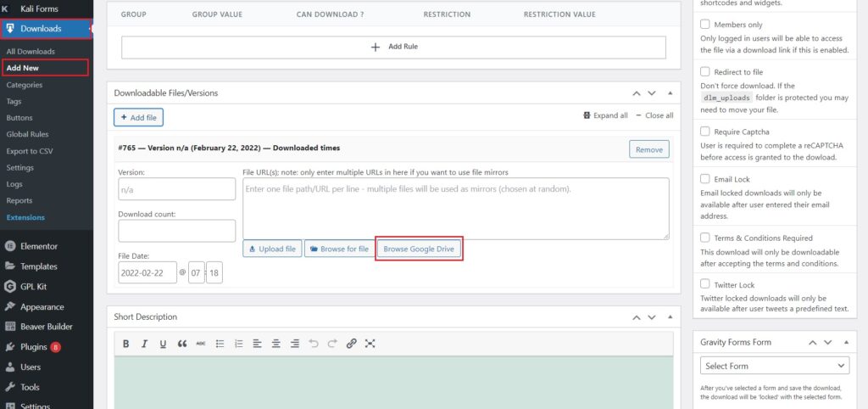Expand all file versions

605,115
